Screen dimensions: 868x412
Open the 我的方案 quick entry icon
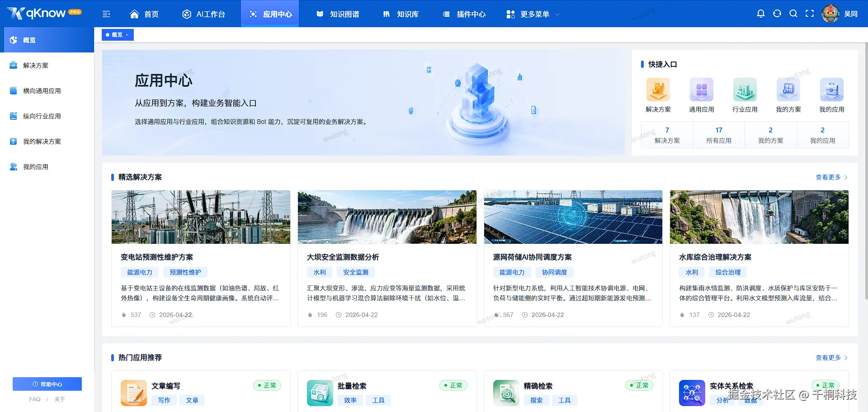788,90
